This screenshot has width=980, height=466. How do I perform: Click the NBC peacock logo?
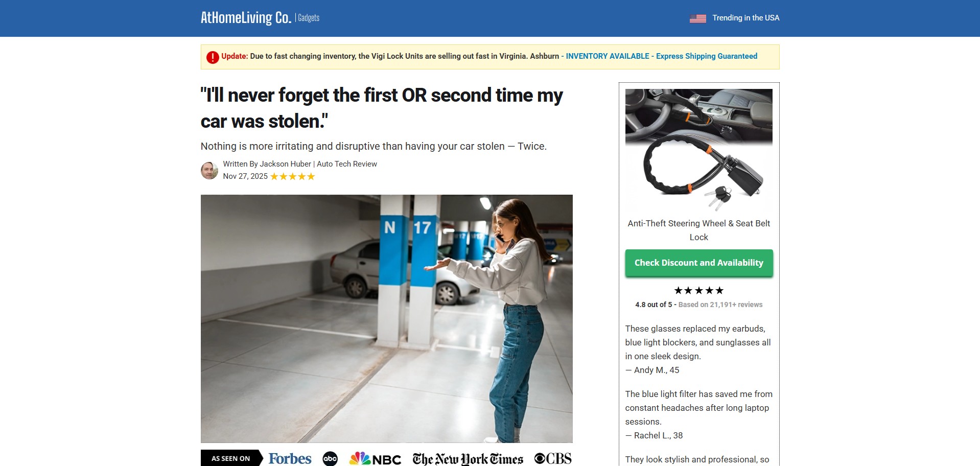click(375, 458)
